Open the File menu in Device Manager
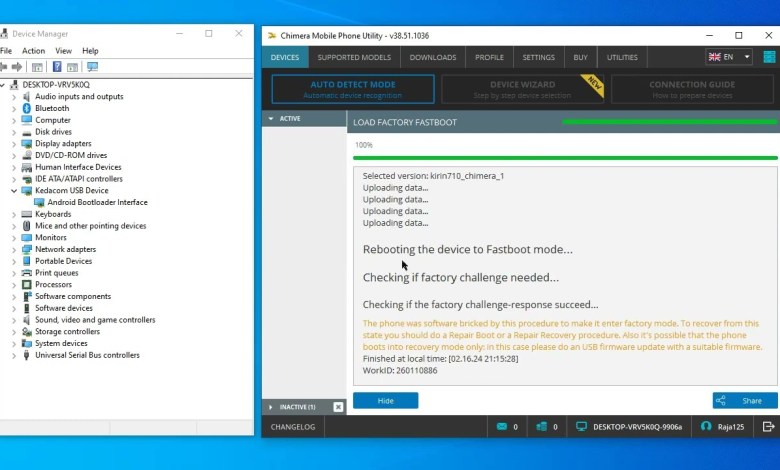 click(x=6, y=51)
